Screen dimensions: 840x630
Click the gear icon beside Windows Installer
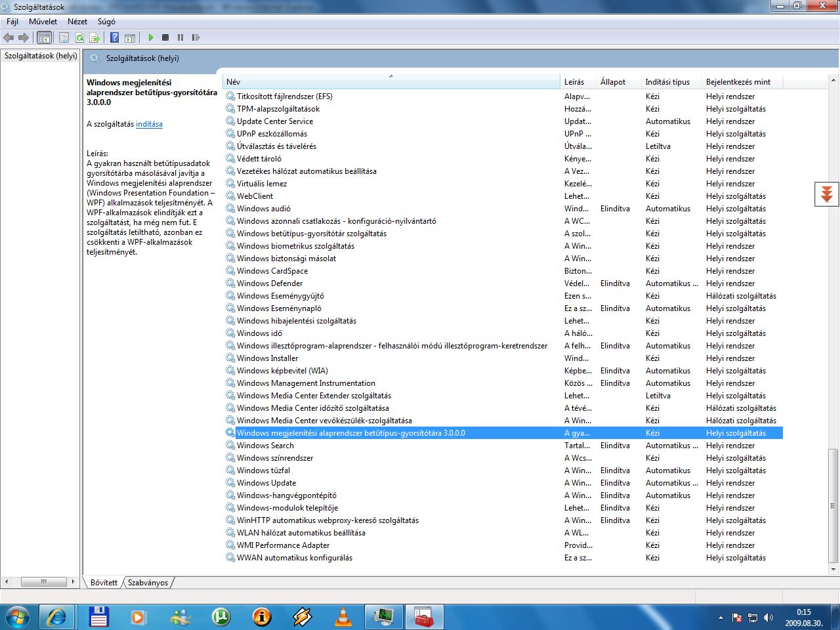[230, 358]
